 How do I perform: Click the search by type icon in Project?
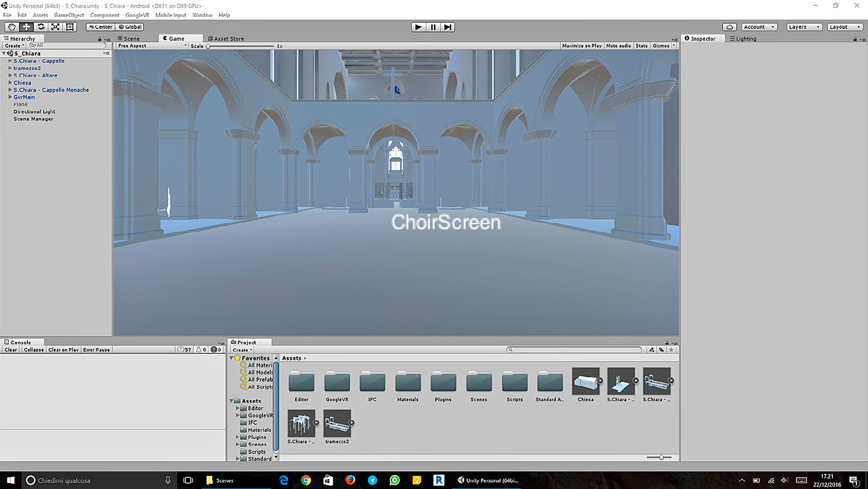coord(652,350)
